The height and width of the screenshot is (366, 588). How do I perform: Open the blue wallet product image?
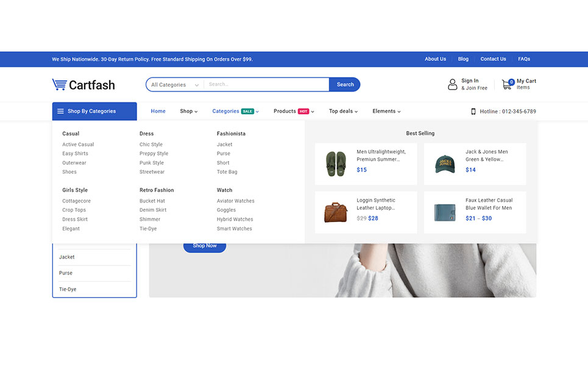tap(445, 212)
